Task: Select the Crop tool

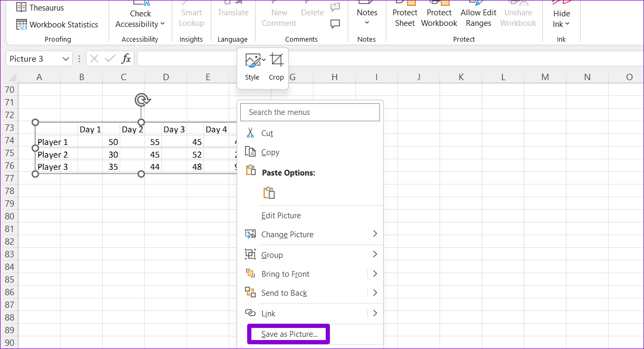Action: point(276,67)
